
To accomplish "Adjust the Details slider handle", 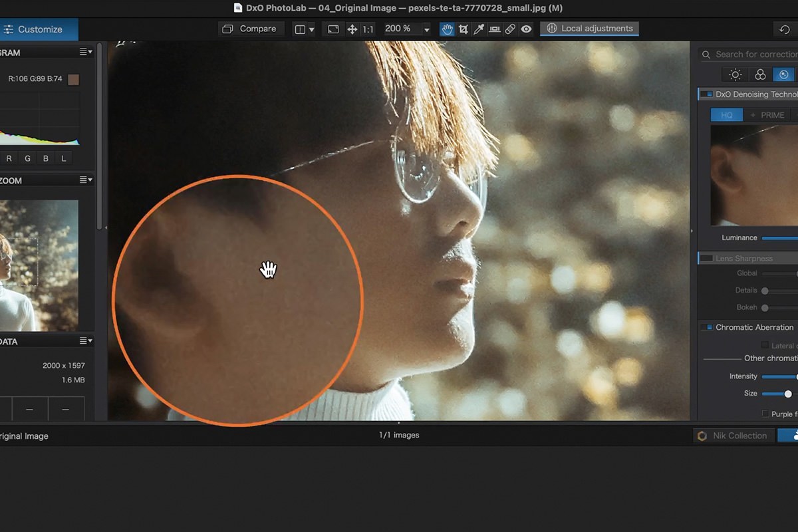I will pos(765,291).
